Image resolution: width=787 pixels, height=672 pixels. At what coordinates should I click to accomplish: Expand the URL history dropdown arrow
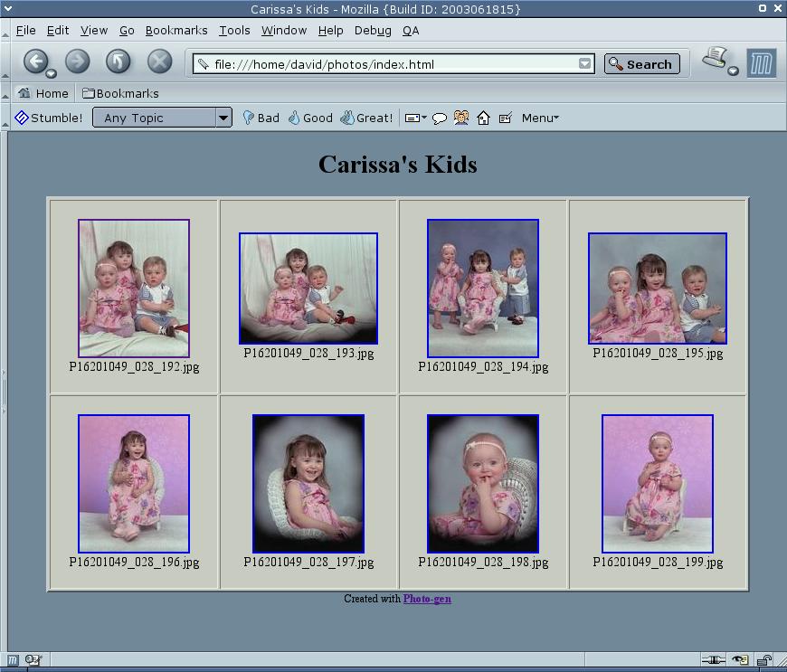[x=584, y=64]
